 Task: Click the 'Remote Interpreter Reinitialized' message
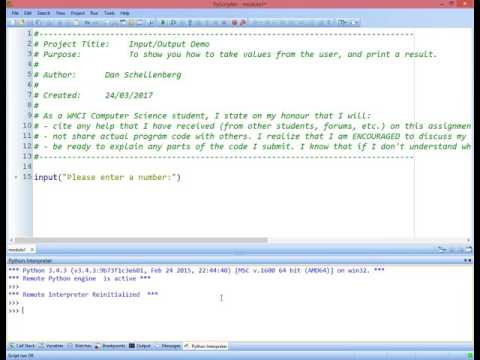coord(83,294)
